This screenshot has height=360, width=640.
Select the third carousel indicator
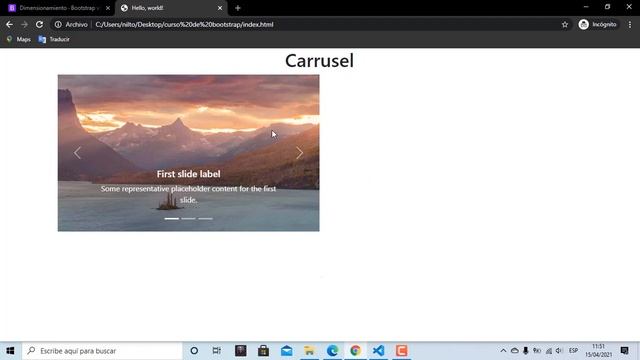click(x=205, y=219)
